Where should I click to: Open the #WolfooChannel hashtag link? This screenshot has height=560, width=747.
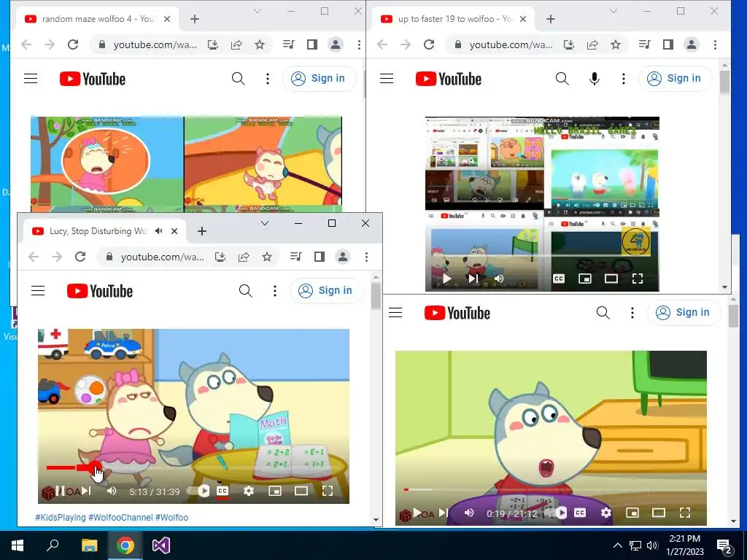[120, 517]
